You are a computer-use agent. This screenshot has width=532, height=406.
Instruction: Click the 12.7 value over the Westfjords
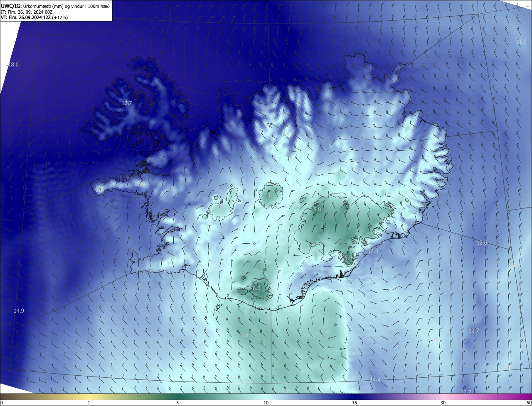pos(127,103)
